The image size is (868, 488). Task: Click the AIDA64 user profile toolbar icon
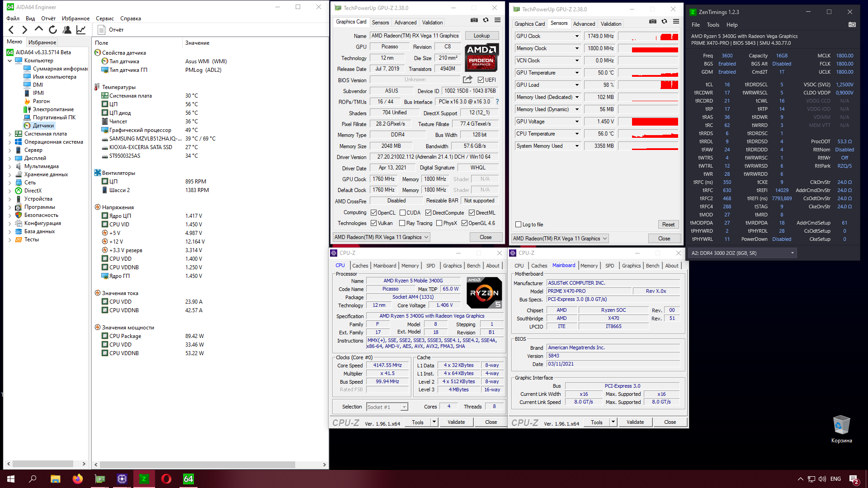pyautogui.click(x=67, y=30)
